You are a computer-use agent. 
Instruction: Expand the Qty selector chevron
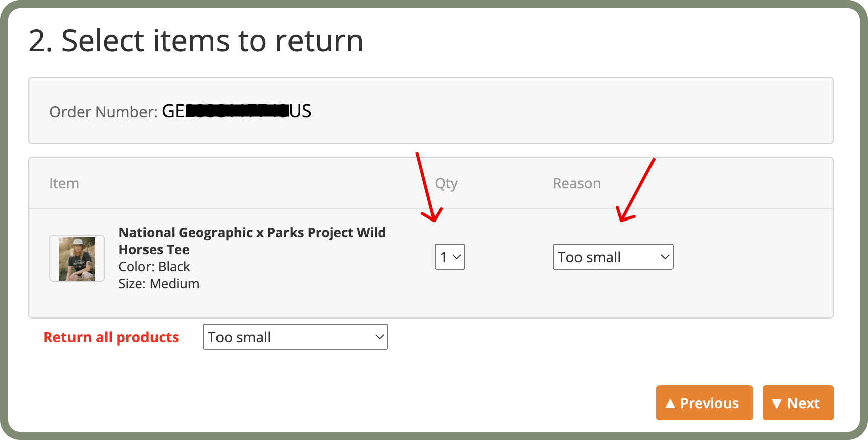click(x=456, y=257)
